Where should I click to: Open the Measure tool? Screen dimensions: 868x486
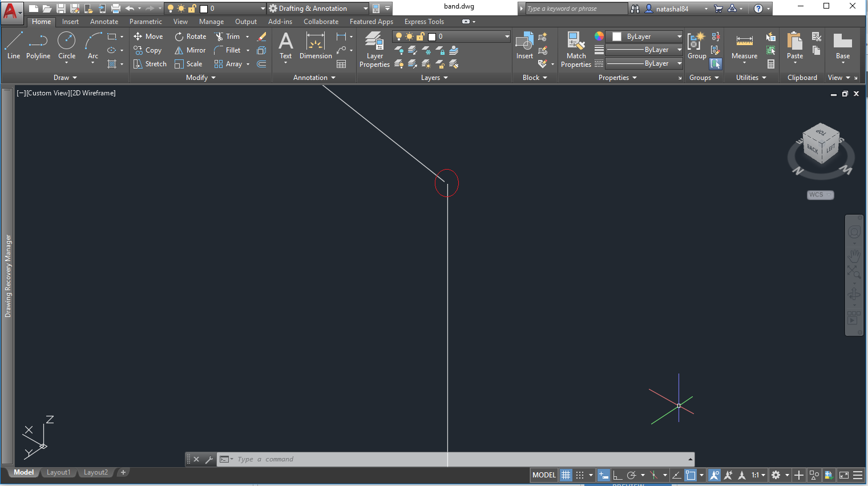coord(744,49)
